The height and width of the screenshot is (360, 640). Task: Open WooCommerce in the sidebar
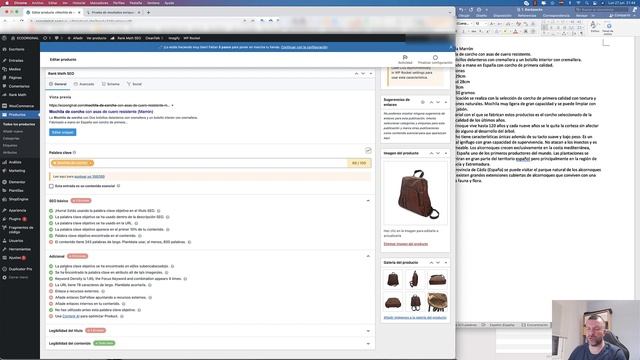pyautogui.click(x=21, y=106)
